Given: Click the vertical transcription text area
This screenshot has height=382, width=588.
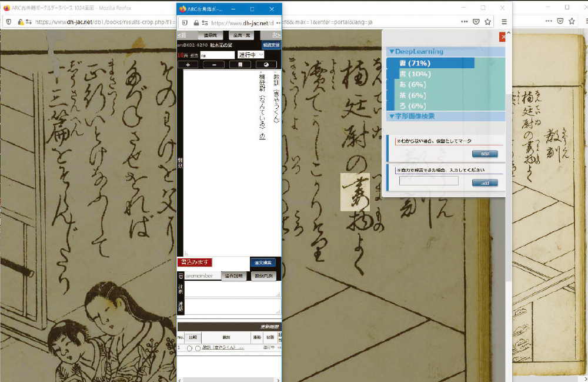Looking at the screenshot, I should (232, 163).
